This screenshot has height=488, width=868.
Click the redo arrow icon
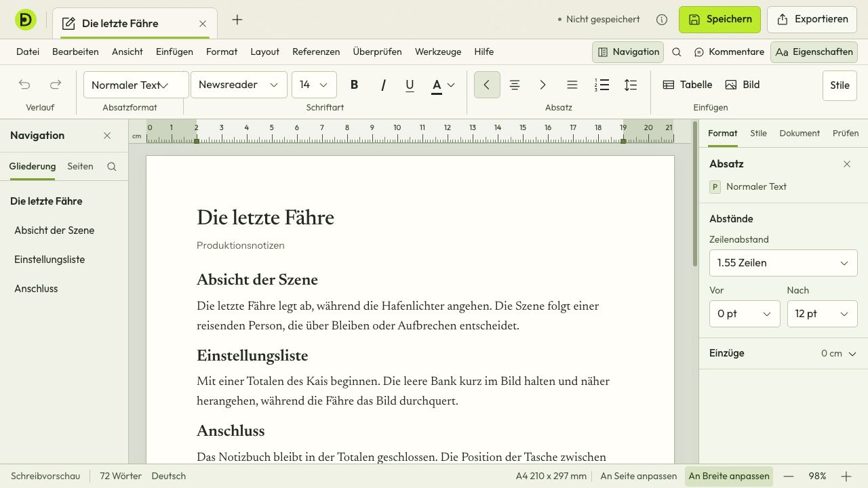pyautogui.click(x=56, y=85)
